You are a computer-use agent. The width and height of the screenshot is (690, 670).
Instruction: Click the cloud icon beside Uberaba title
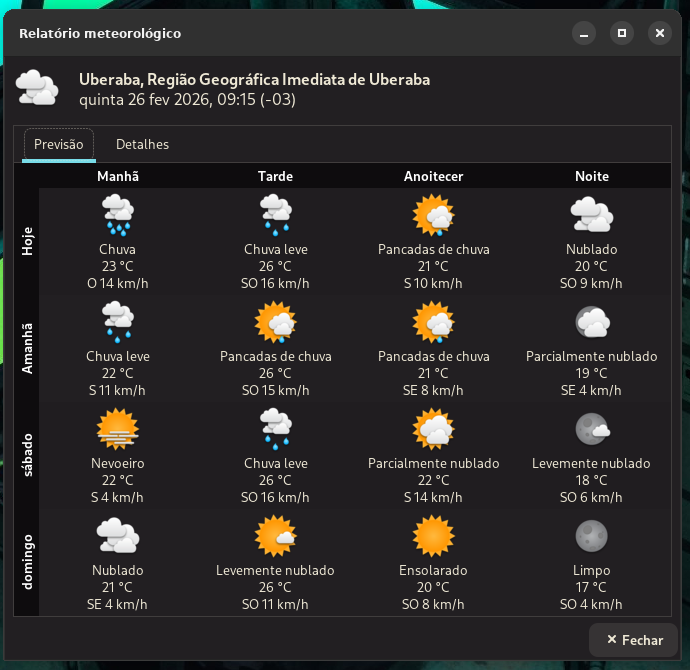(x=37, y=89)
